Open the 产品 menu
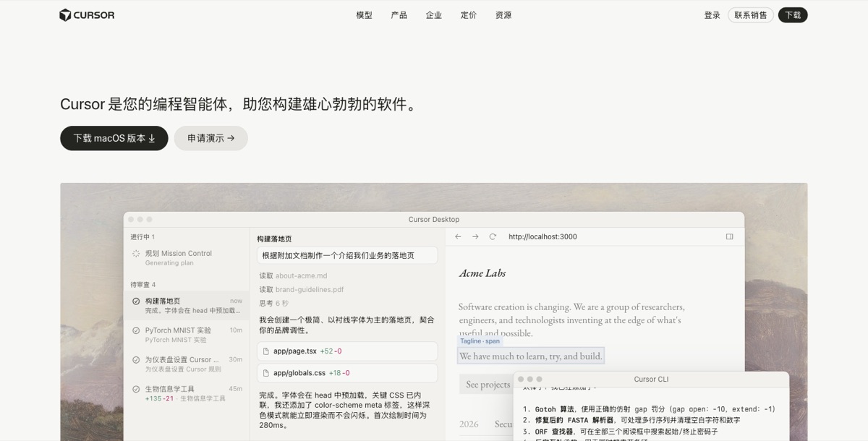This screenshot has height=441, width=868. coord(399,15)
